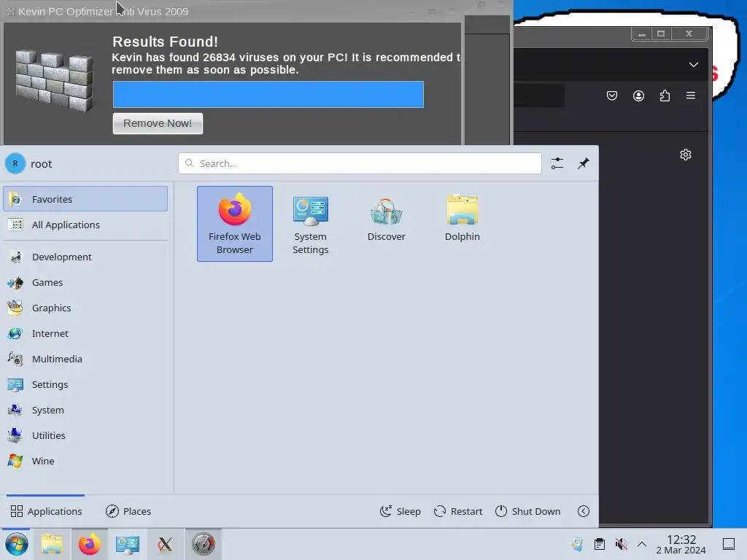This screenshot has height=560, width=747.
Task: Select All Applications category
Action: point(85,225)
